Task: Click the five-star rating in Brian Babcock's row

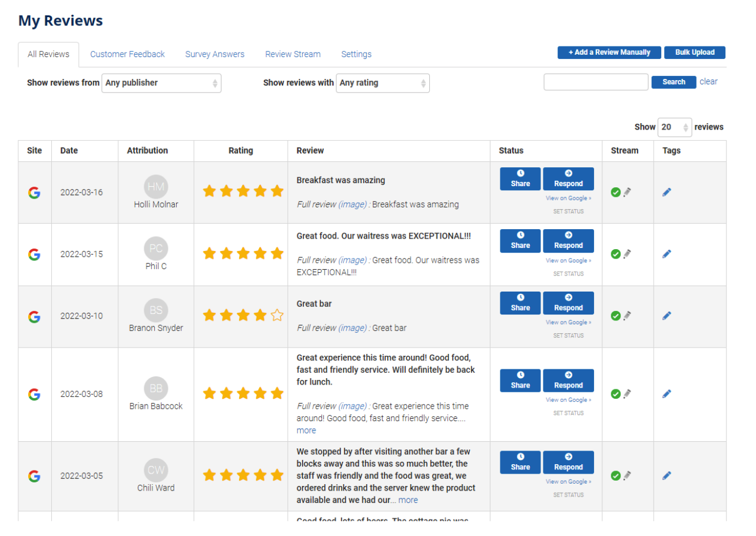Action: [x=243, y=393]
